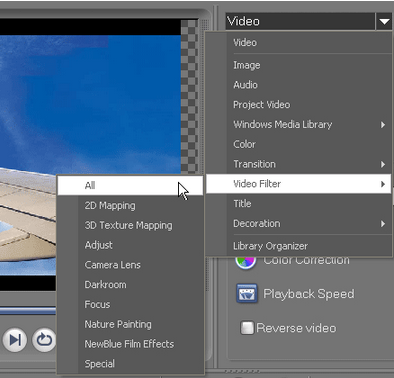Choose the Focus filter category
Viewport: 394px width, 378px height.
click(130, 304)
